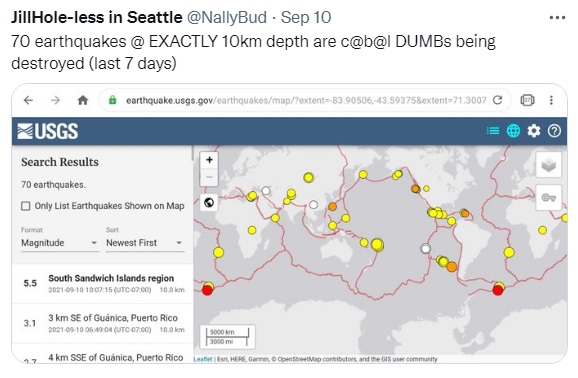
Task: Select South Sandwich Islands region earthquake
Action: click(x=102, y=283)
